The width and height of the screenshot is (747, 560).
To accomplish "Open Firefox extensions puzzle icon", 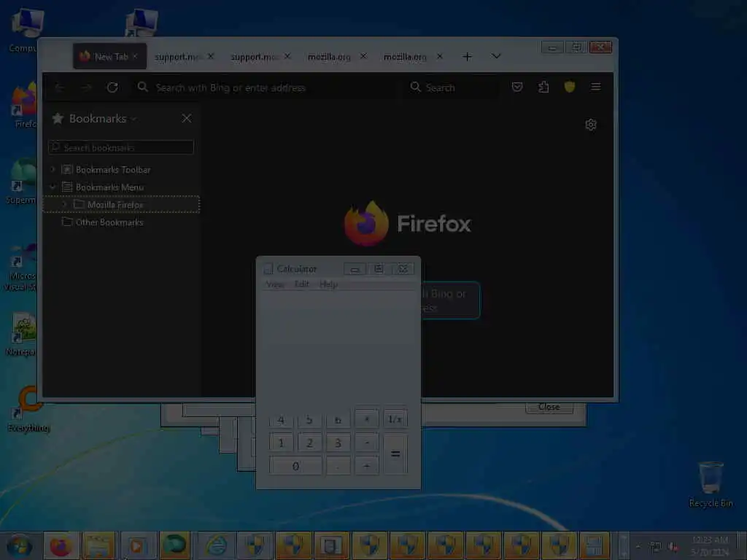I will 543,87.
